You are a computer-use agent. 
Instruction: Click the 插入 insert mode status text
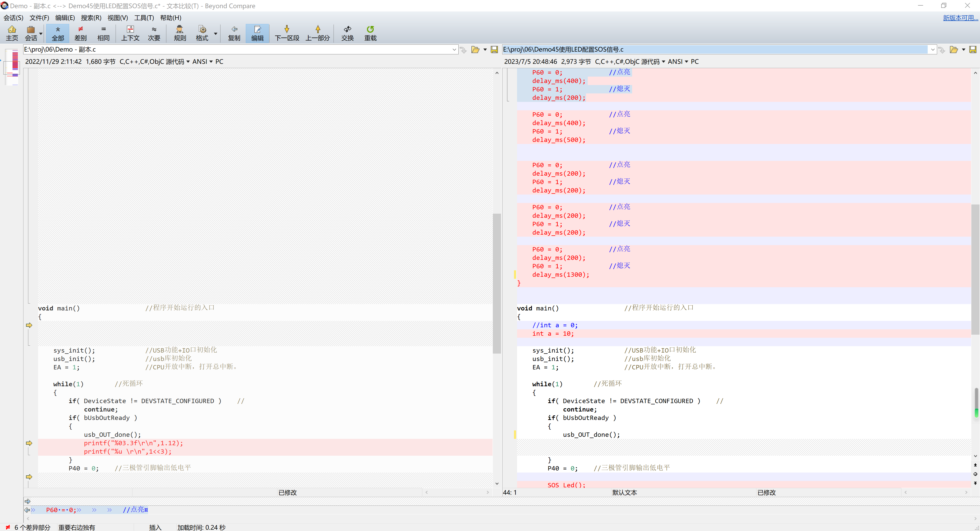point(155,527)
